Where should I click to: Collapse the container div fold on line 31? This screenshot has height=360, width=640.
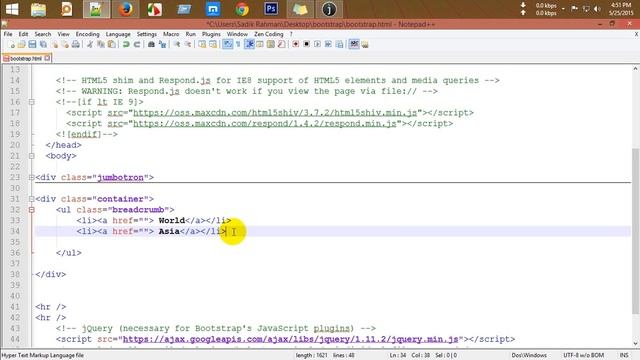coord(31,199)
